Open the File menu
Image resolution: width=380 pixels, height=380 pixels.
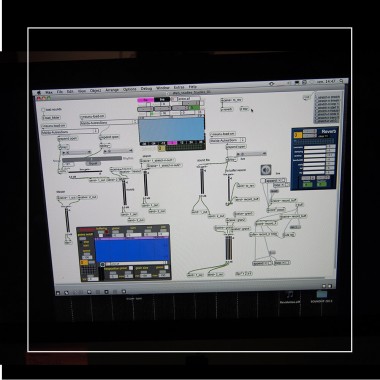click(60, 91)
